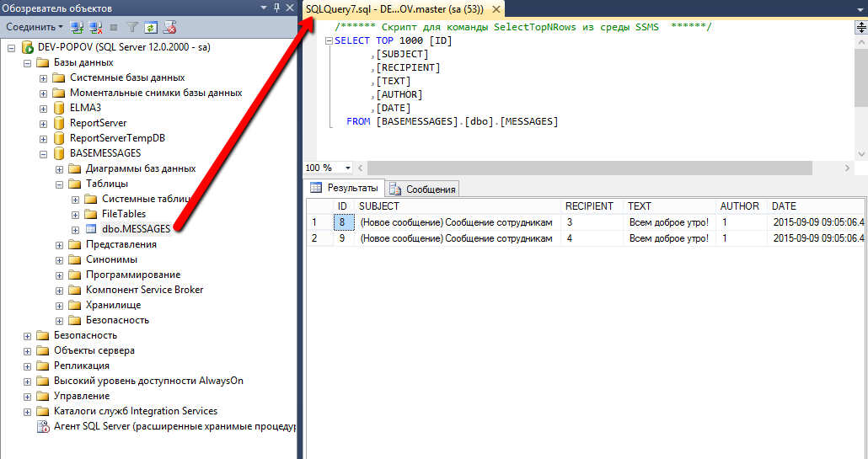This screenshot has width=868, height=459.
Task: Click the ID cell with value 8
Action: (342, 222)
